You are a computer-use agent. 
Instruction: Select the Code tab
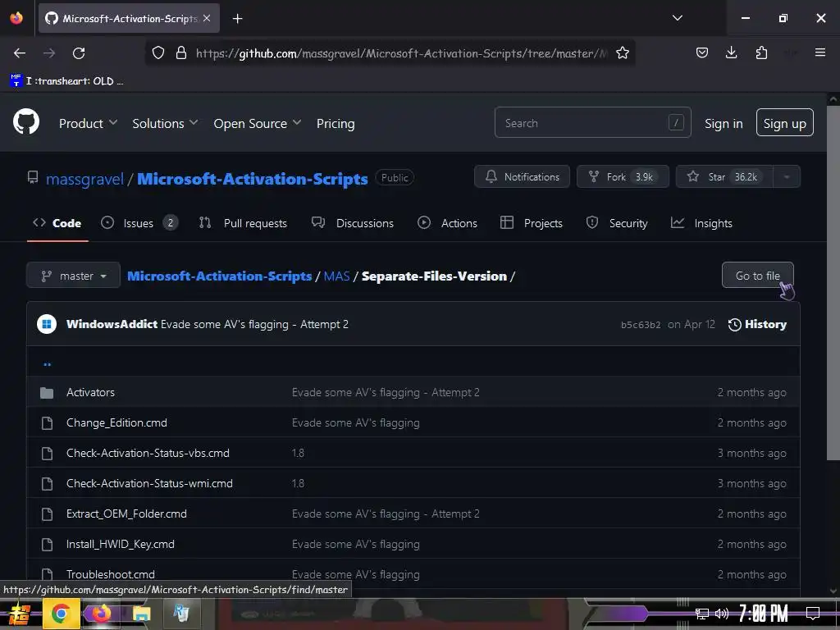pyautogui.click(x=57, y=223)
